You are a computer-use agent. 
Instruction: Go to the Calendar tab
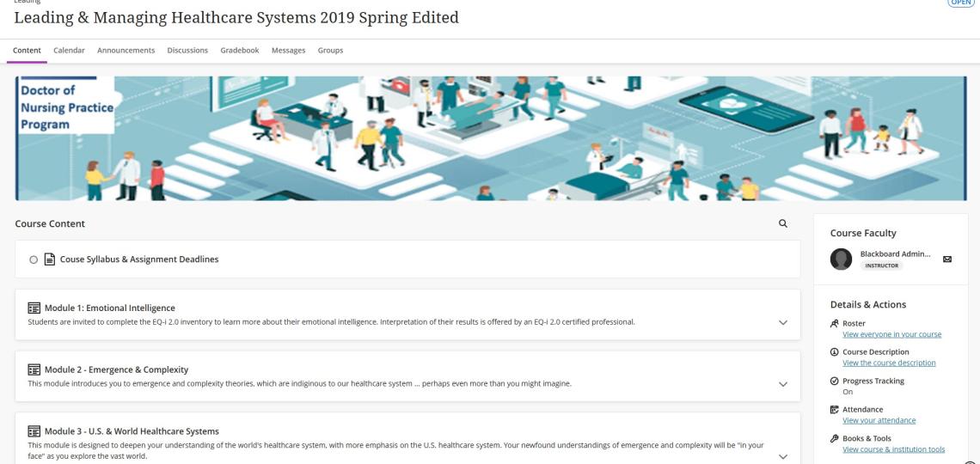[x=69, y=50]
